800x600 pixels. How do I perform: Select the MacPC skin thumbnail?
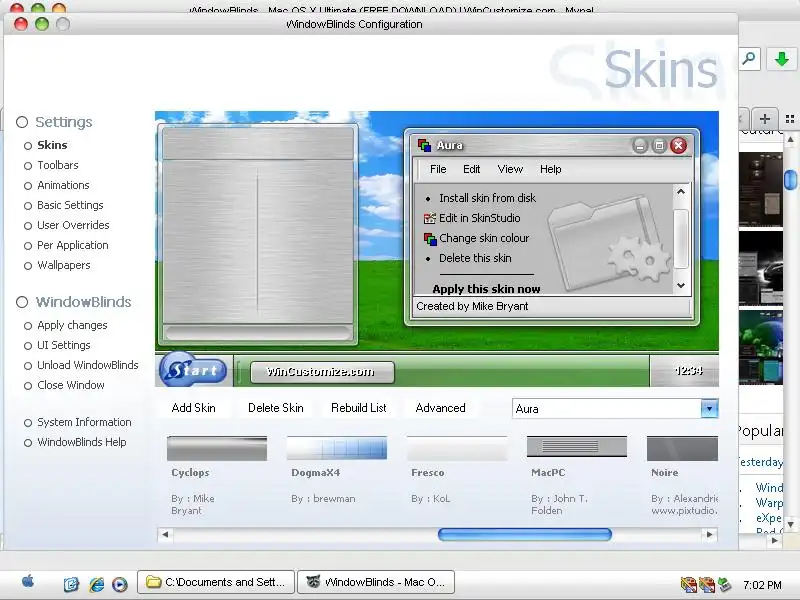[577, 447]
